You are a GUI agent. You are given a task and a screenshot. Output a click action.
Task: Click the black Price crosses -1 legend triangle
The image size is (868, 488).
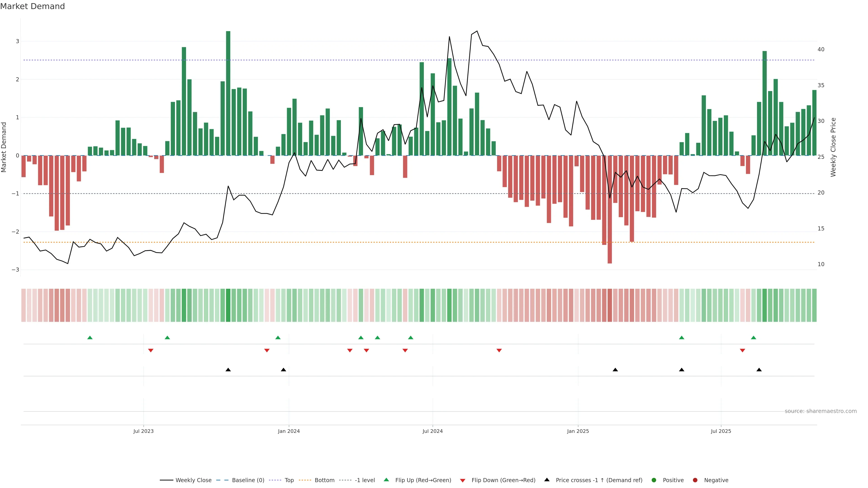pos(547,480)
